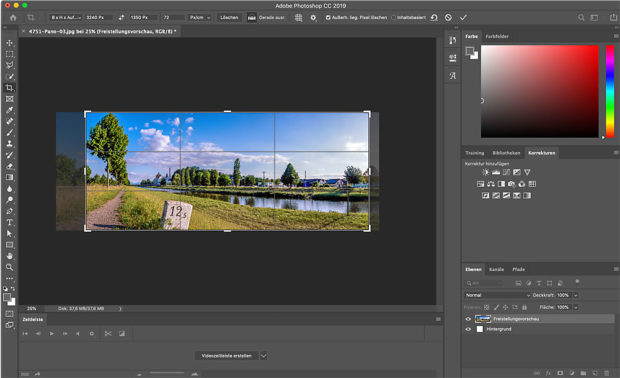Toggle lock image pixels brush icon
The width and height of the screenshot is (620, 378).
(496, 307)
